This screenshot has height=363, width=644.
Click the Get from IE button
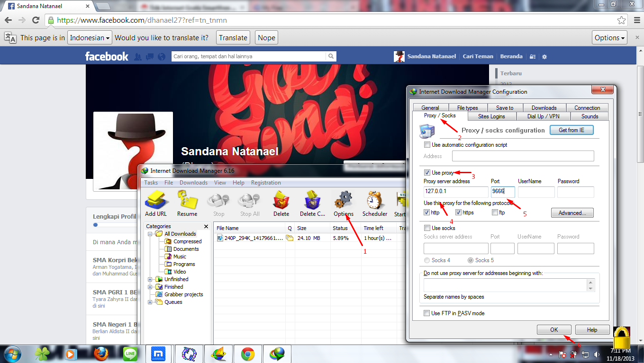click(x=571, y=130)
